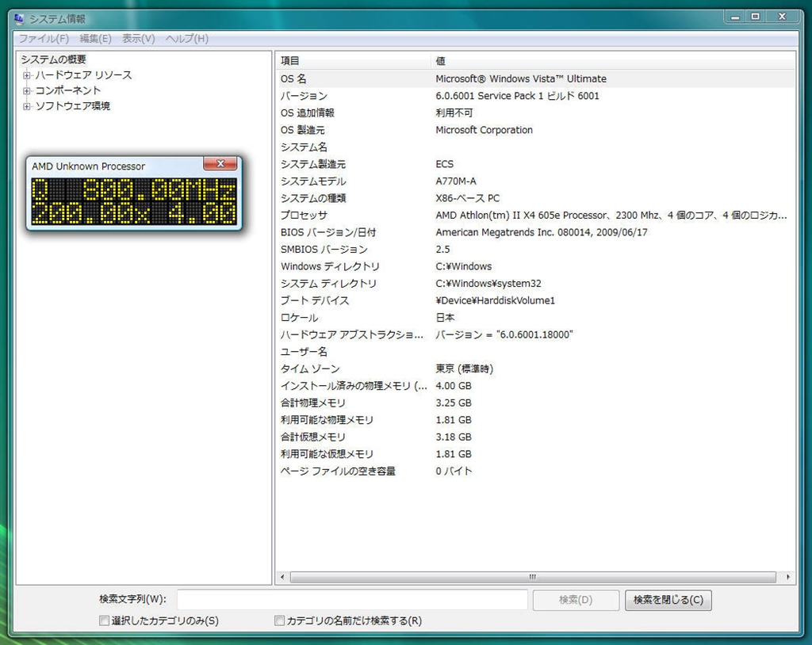
Task: Click the scrollbar right arrow
Action: [x=787, y=577]
